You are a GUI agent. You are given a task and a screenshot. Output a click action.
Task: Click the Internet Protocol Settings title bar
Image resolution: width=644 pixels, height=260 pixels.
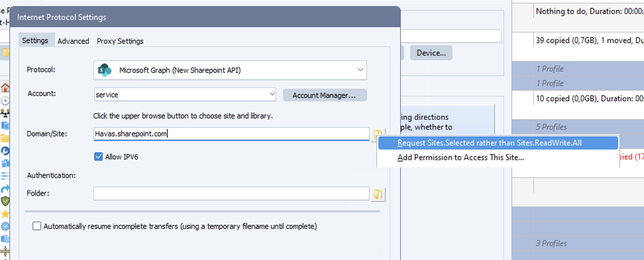pos(205,17)
